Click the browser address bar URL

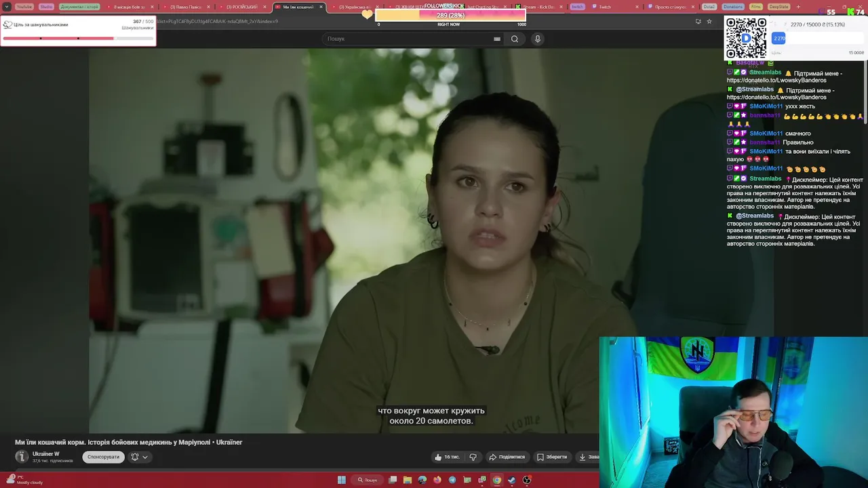pyautogui.click(x=217, y=21)
